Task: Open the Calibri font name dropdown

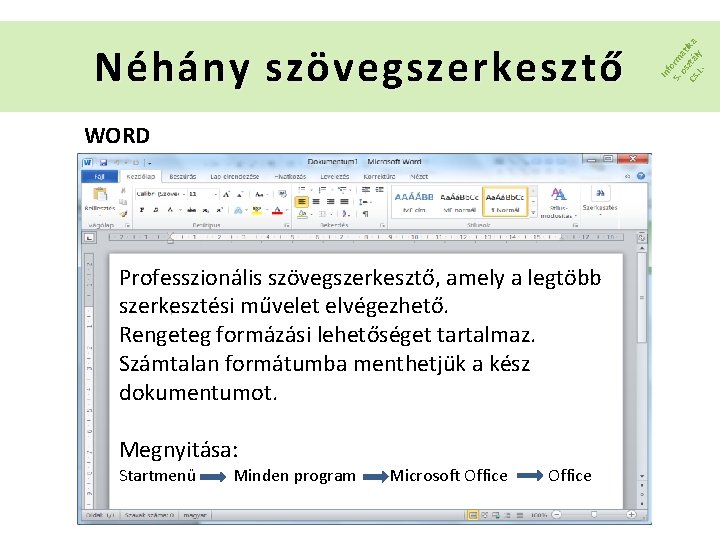Action: pyautogui.click(x=184, y=194)
